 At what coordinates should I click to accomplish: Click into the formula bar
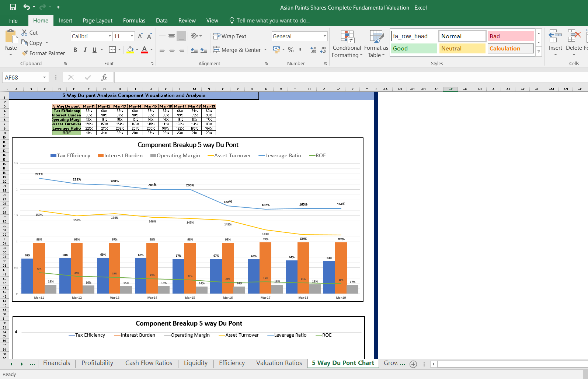pyautogui.click(x=350, y=77)
